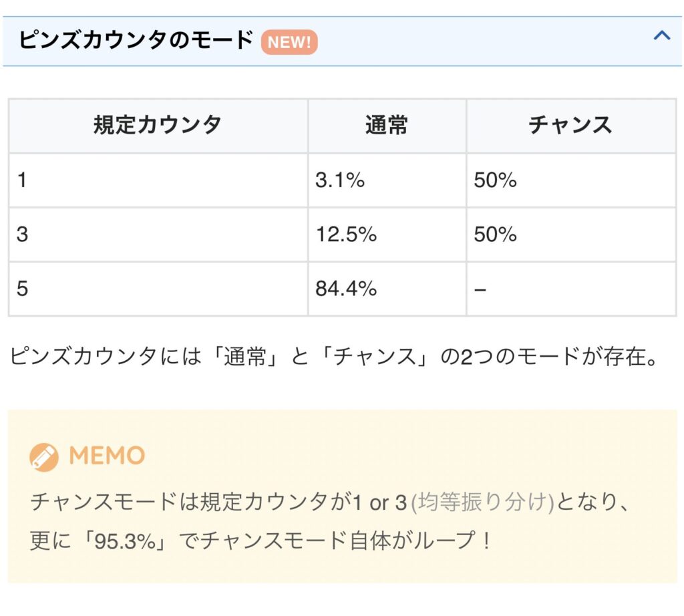The width and height of the screenshot is (684, 616).
Task: Select the 84.4% table cell
Action: point(387,289)
